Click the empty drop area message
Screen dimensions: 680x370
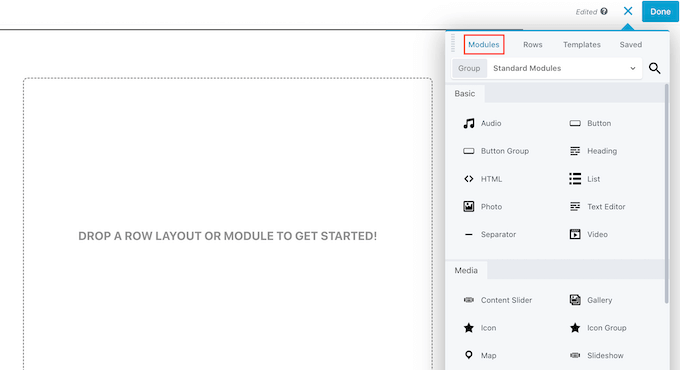pyautogui.click(x=227, y=236)
